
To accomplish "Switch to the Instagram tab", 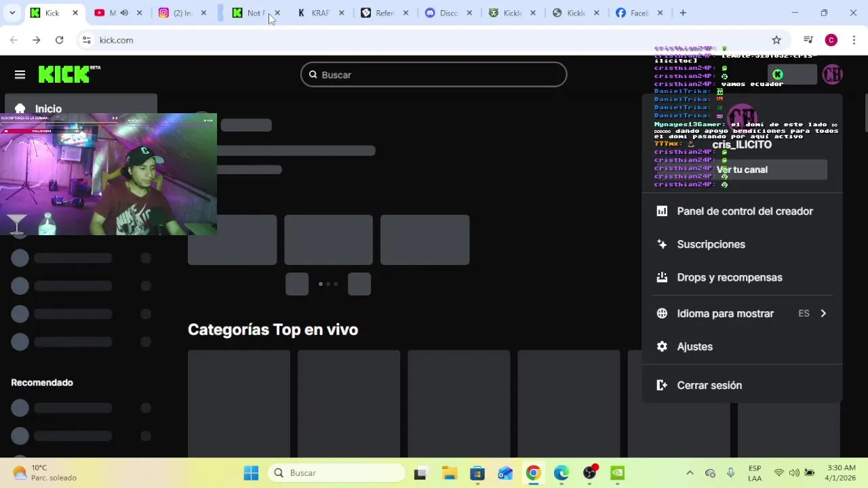I will 183,13.
